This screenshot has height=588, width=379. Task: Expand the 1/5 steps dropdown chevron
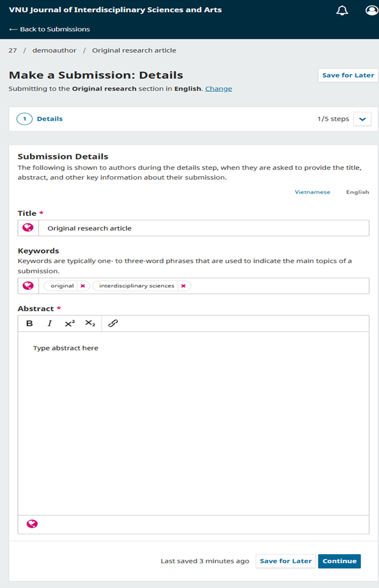click(x=362, y=119)
